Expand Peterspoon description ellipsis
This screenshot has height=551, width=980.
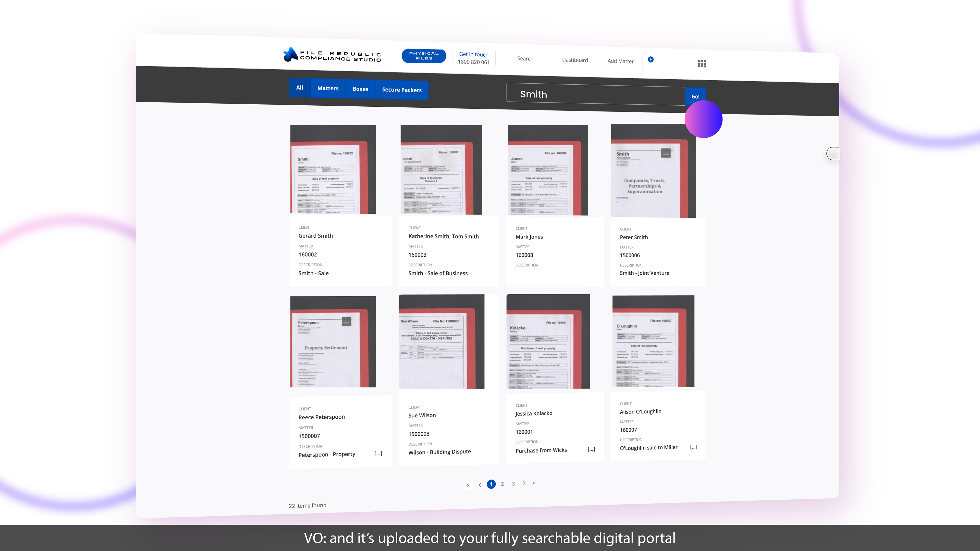coord(378,453)
